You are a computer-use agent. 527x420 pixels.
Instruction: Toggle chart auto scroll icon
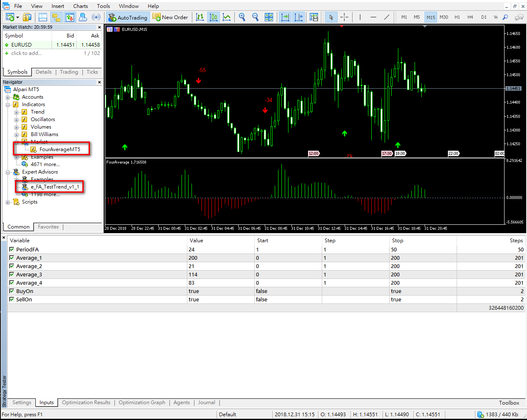pos(285,17)
